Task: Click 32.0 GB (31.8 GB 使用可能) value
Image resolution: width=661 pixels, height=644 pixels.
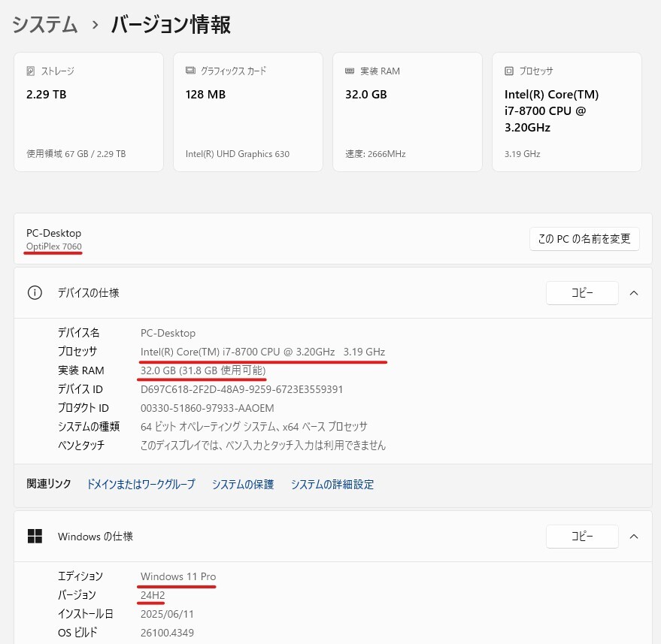Action: 203,370
